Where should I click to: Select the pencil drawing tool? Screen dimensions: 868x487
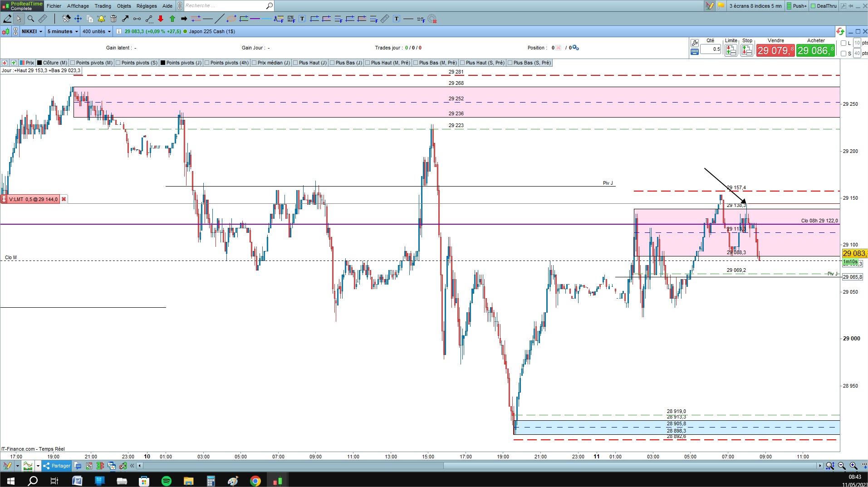(7, 19)
